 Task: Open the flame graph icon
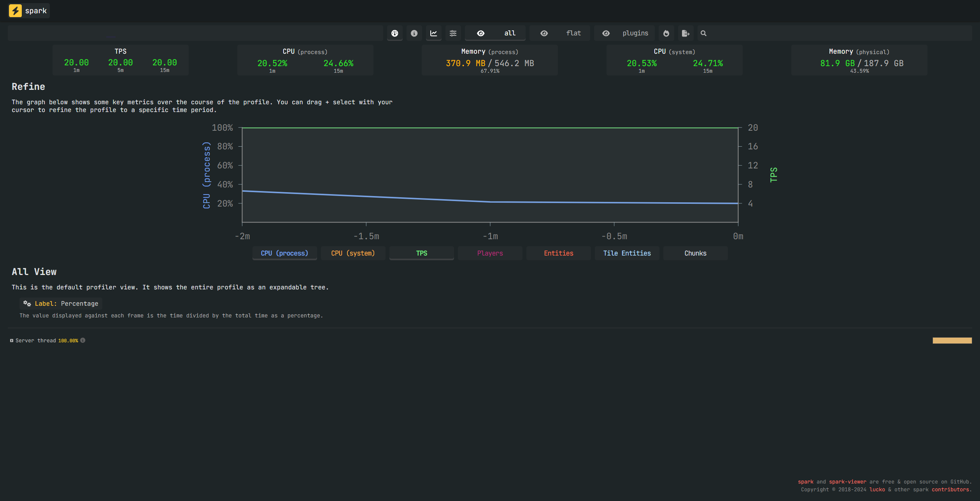click(x=666, y=33)
